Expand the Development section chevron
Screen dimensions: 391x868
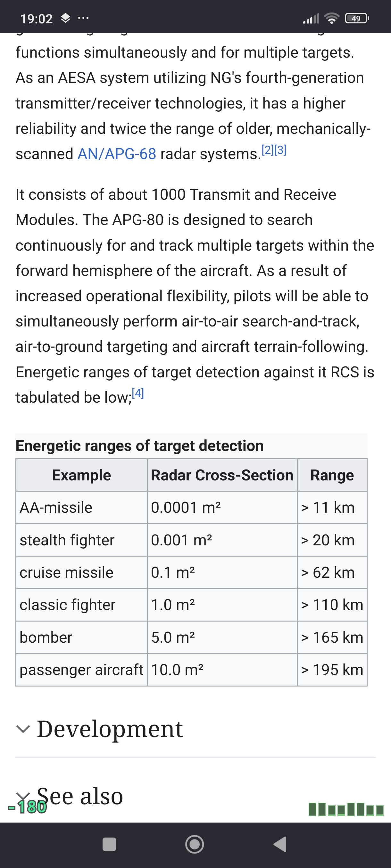pos(23,729)
